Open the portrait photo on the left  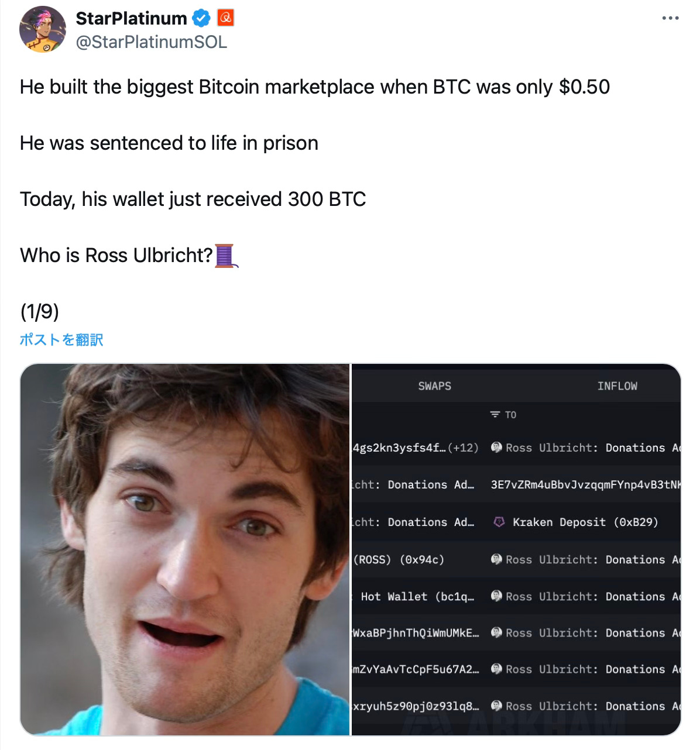184,549
